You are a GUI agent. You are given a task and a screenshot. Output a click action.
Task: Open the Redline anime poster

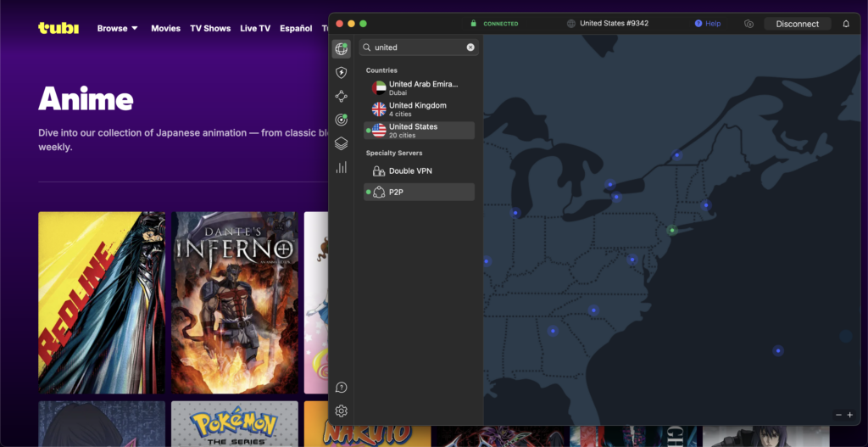102,303
